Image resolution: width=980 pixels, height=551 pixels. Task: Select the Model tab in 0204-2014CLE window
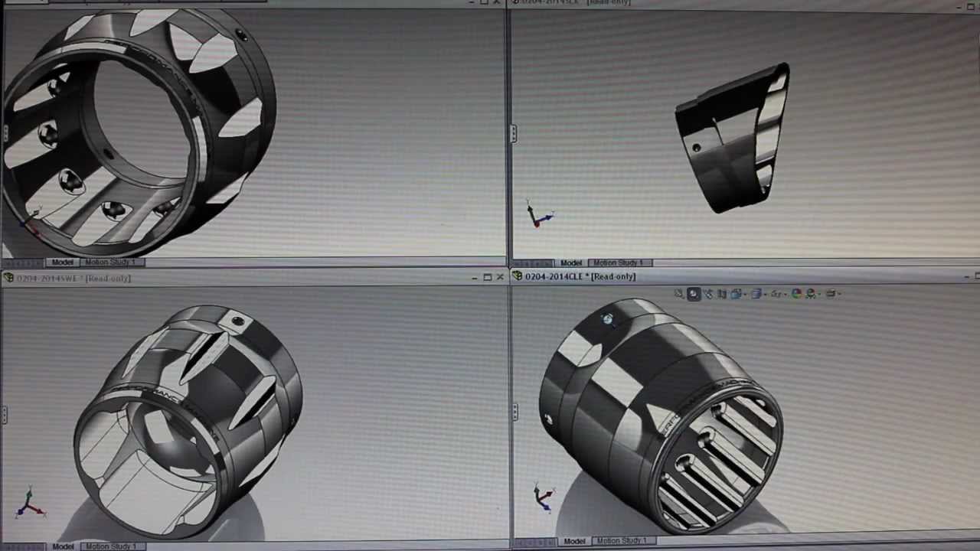[574, 541]
